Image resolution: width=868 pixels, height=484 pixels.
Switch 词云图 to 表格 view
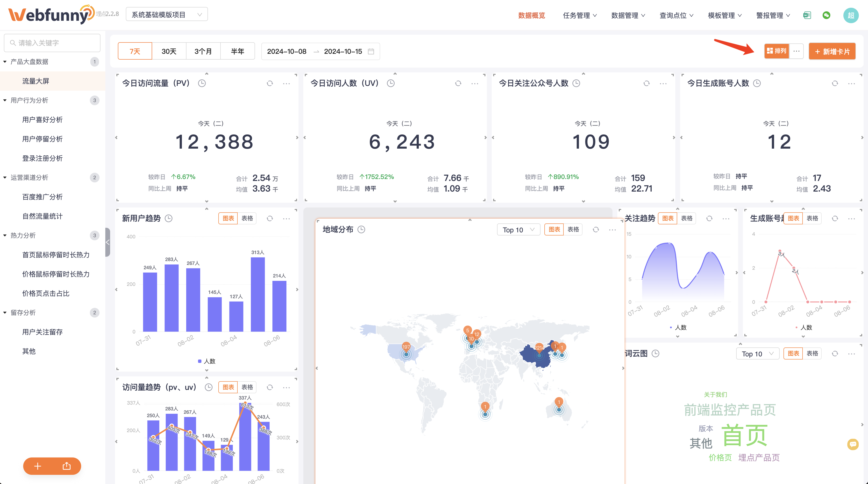[812, 354]
